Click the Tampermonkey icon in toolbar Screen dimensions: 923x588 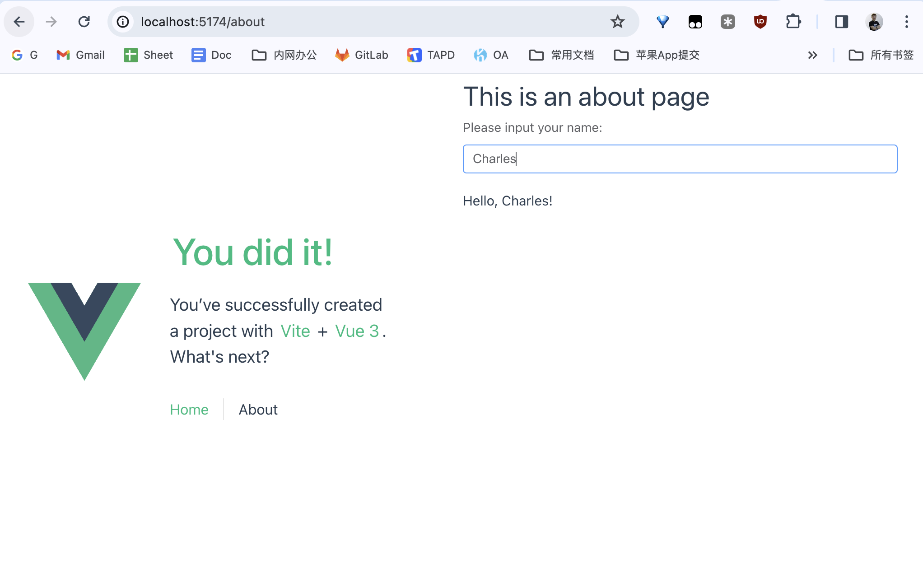pos(695,22)
